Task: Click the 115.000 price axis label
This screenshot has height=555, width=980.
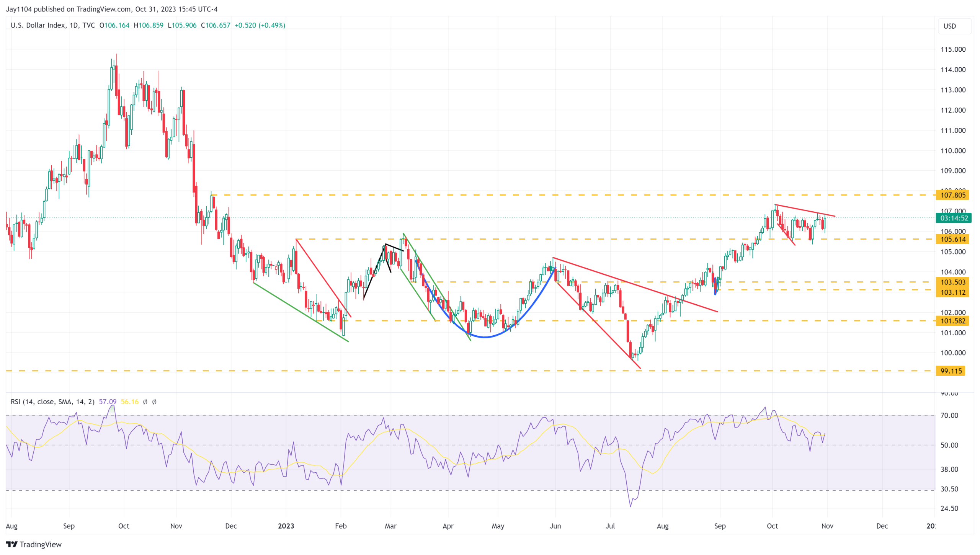Action: click(x=953, y=49)
